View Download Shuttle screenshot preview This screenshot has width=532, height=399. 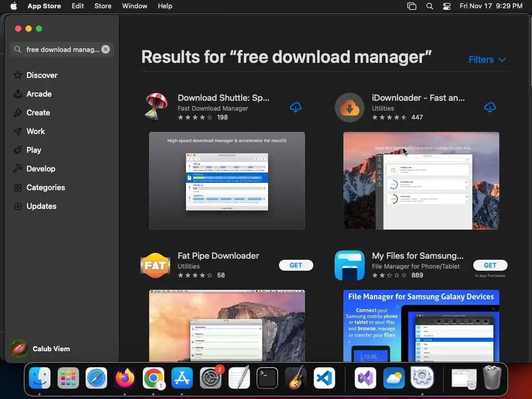tap(227, 181)
